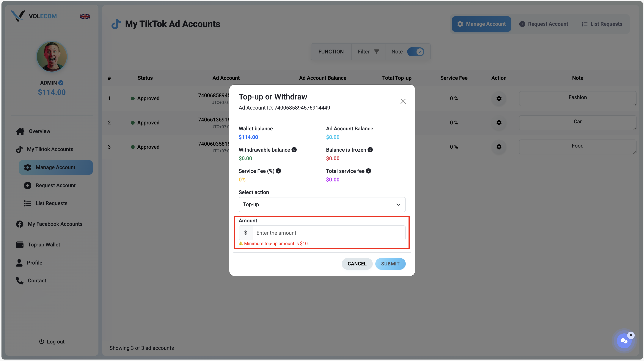This screenshot has width=644, height=361.
Task: Click the top Manage Account tab
Action: point(481,24)
